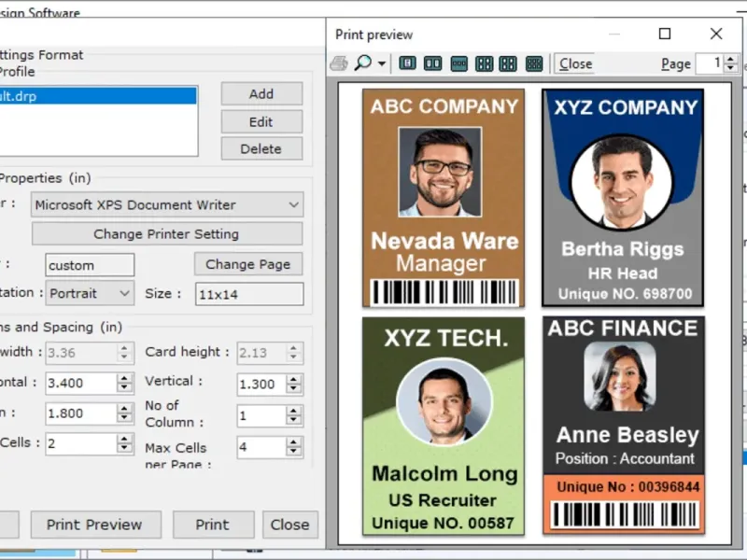Screen dimensions: 747x560
Task: Click the Add profile button
Action: [x=261, y=94]
